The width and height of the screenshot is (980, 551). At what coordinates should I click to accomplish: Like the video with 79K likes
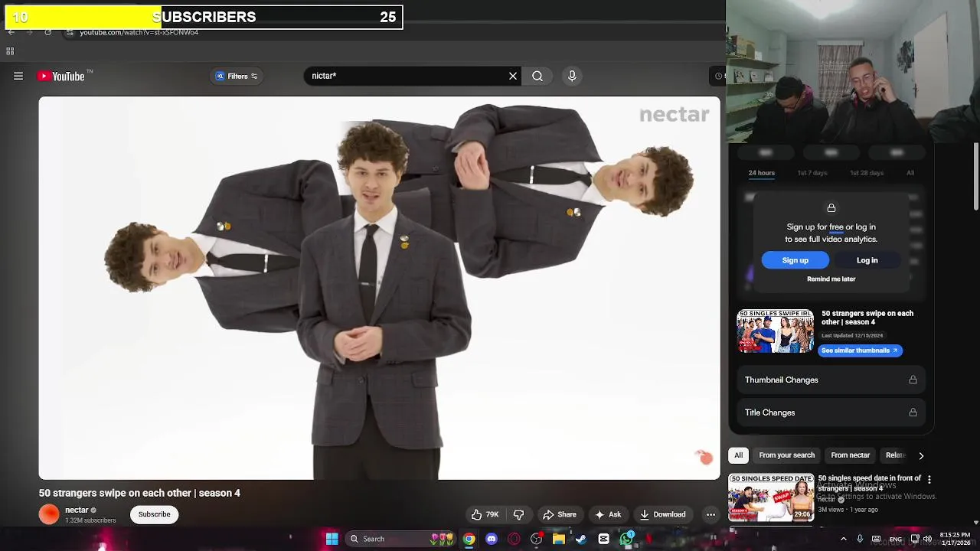(485, 514)
